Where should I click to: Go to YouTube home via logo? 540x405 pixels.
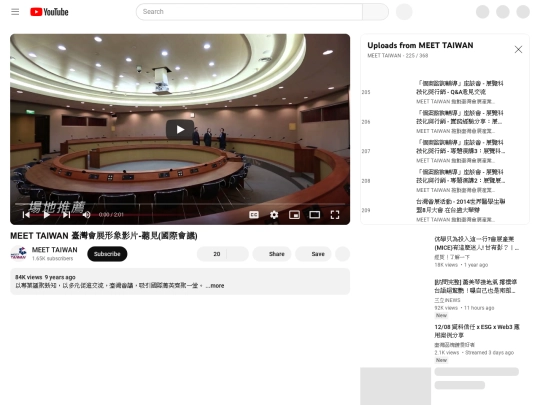[x=49, y=12]
